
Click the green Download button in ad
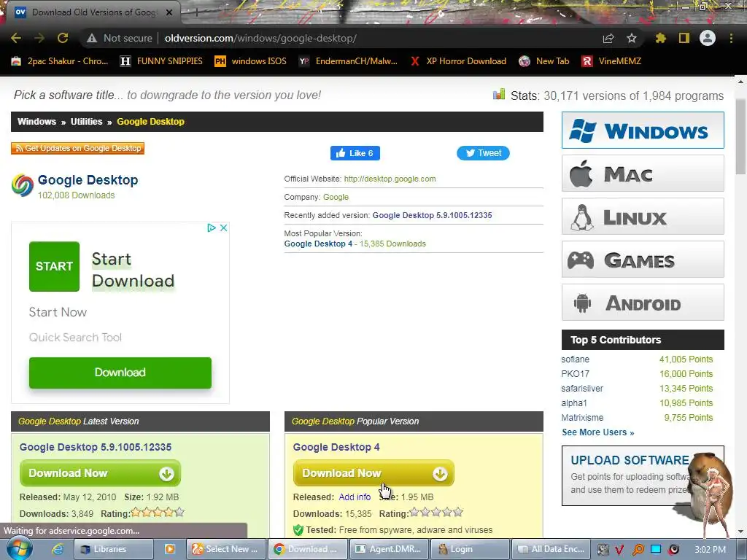point(120,373)
